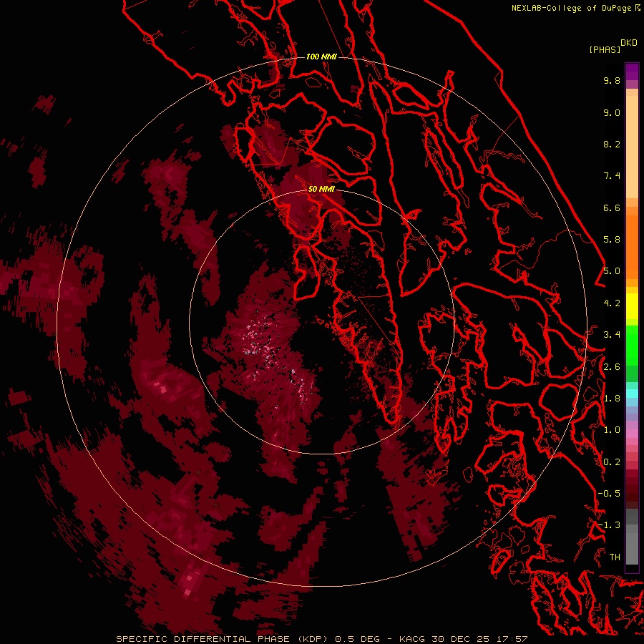644x644 pixels.
Task: Click the bright green color bar segment
Action: point(632,345)
